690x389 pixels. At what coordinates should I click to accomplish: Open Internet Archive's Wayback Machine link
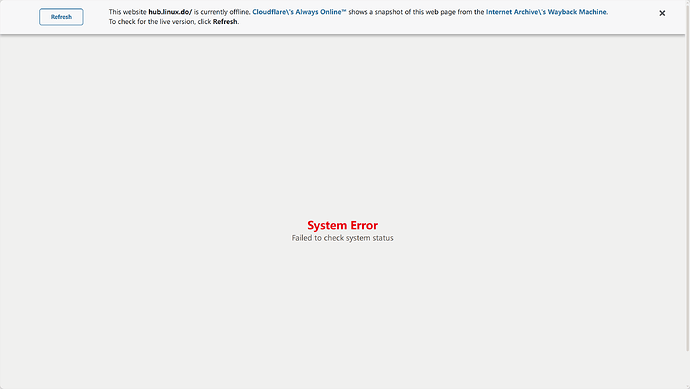(x=547, y=12)
